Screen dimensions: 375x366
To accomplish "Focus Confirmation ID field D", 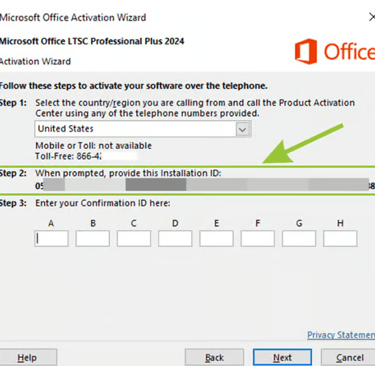I will 175,239.
